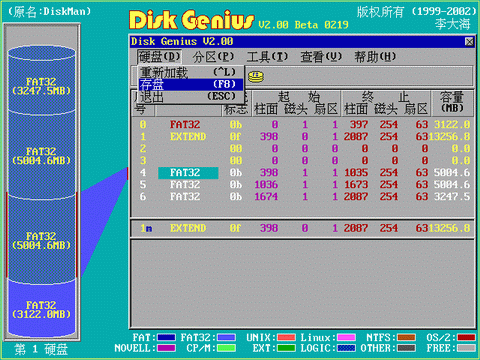Screen dimensions: 480x360
Task: Click the FAT legend color swatch
Action: [x=166, y=337]
